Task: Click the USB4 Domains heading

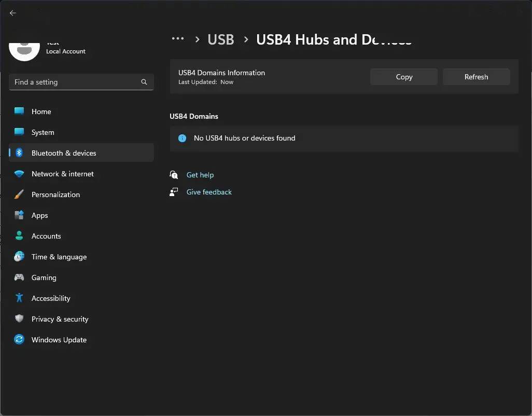Action: (x=194, y=116)
